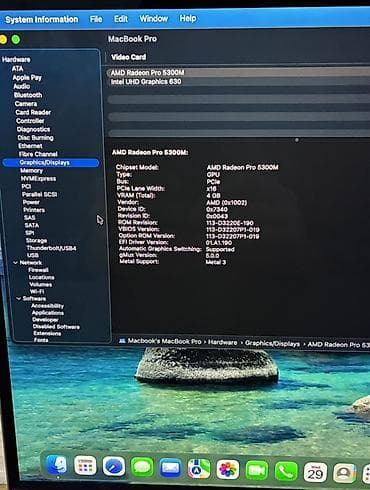Open the Mail app in the Dock
The width and height of the screenshot is (370, 490).
click(171, 468)
